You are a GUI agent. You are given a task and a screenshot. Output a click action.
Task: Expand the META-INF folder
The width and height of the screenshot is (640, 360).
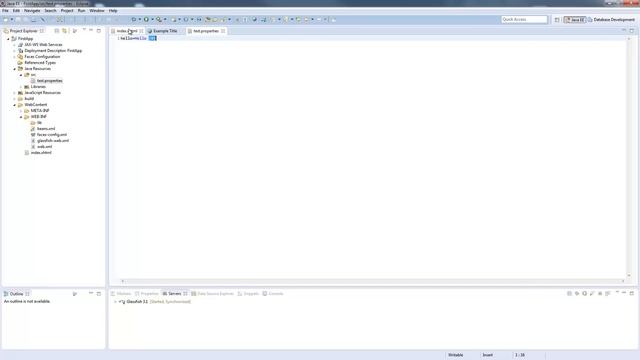coord(21,111)
